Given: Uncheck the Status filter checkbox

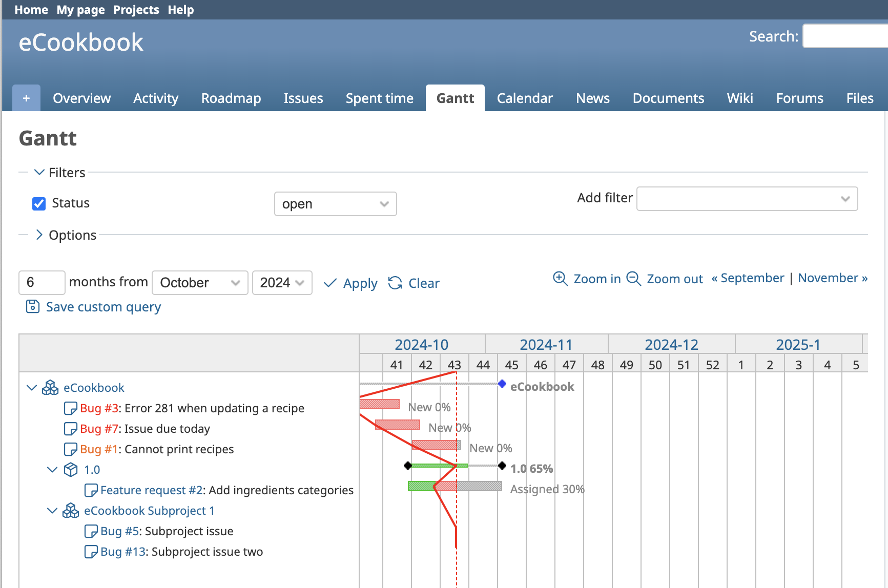Looking at the screenshot, I should point(39,203).
